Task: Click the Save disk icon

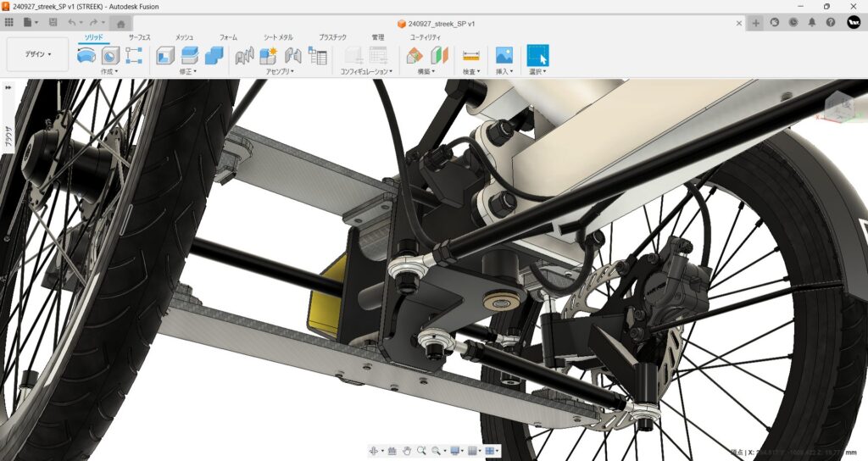Action: pyautogui.click(x=53, y=23)
